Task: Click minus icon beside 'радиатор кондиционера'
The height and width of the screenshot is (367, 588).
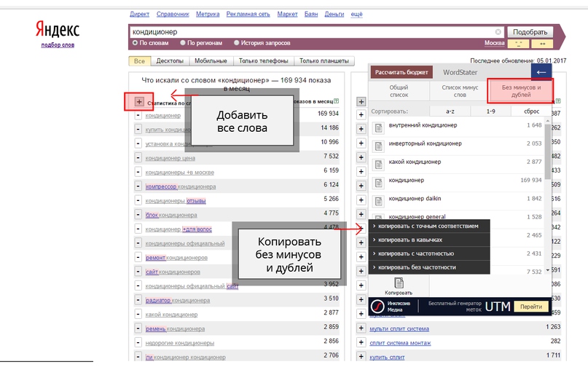Action: pos(138,300)
